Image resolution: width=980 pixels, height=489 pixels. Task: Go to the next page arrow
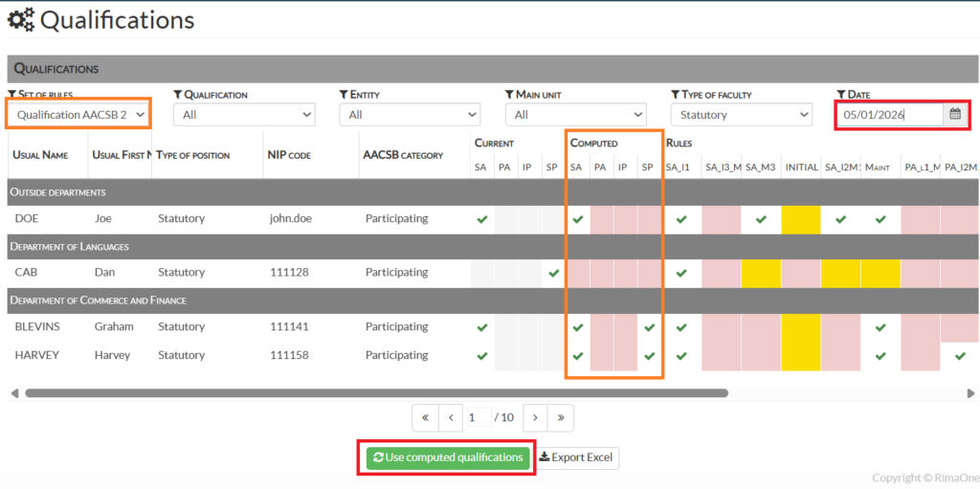[536, 417]
